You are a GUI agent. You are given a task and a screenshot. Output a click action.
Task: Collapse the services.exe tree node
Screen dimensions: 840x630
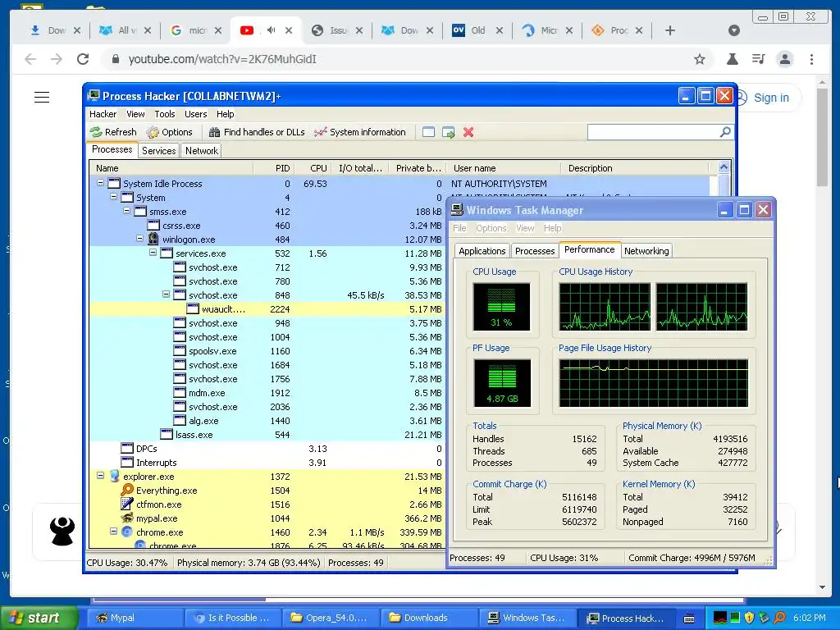pyautogui.click(x=153, y=253)
